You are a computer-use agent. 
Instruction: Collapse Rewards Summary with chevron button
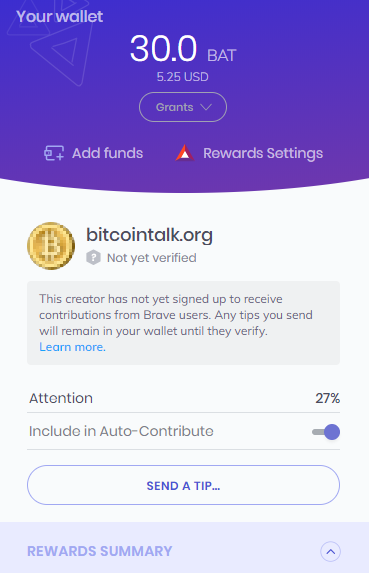pyautogui.click(x=331, y=551)
